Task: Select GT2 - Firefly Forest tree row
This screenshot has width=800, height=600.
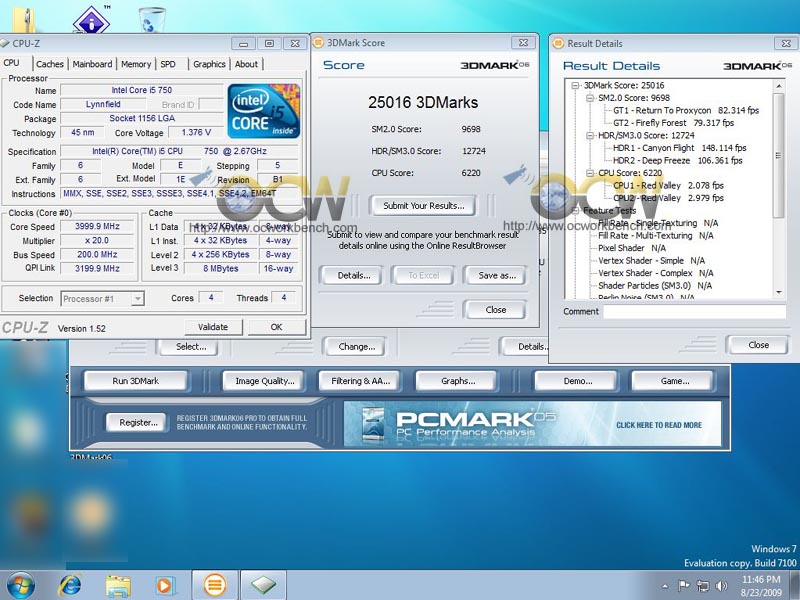Action: 673,123
